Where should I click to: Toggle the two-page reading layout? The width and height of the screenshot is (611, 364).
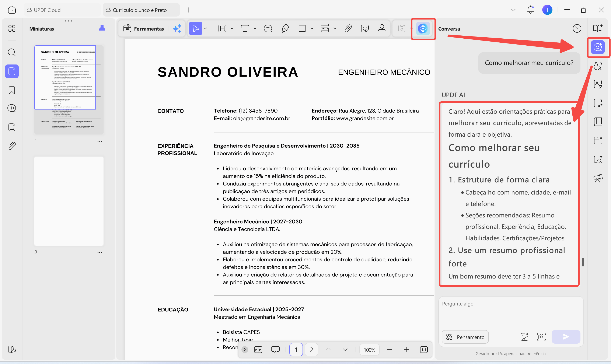click(x=258, y=350)
